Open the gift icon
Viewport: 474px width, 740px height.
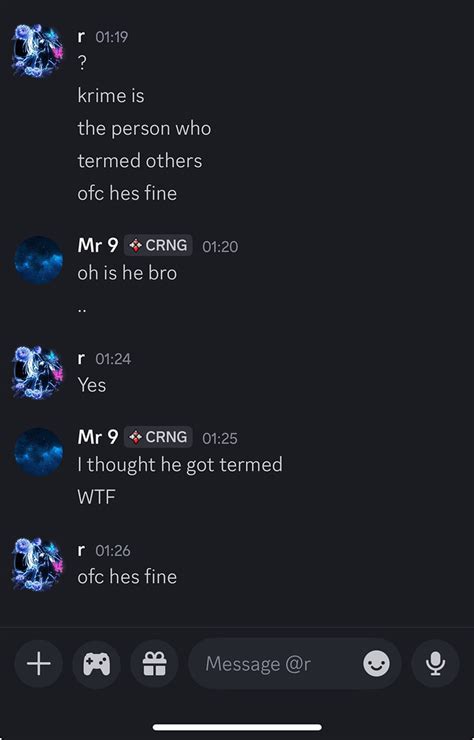[x=154, y=664]
